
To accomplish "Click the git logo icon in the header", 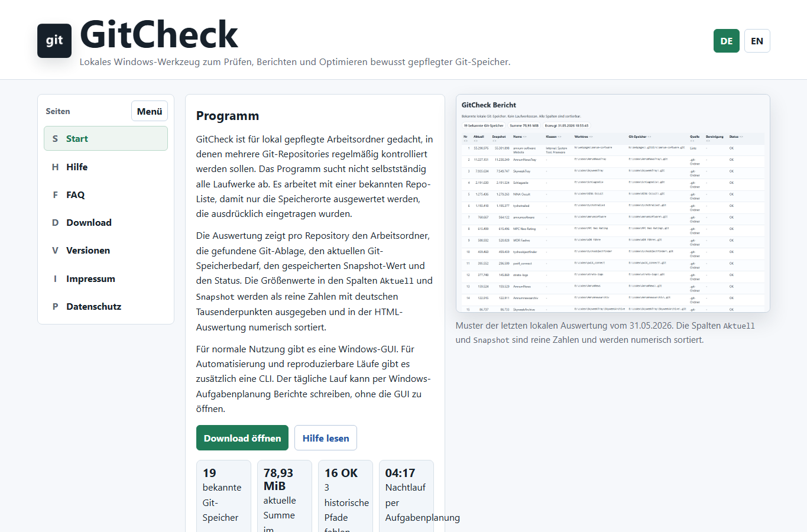I will pyautogui.click(x=54, y=41).
